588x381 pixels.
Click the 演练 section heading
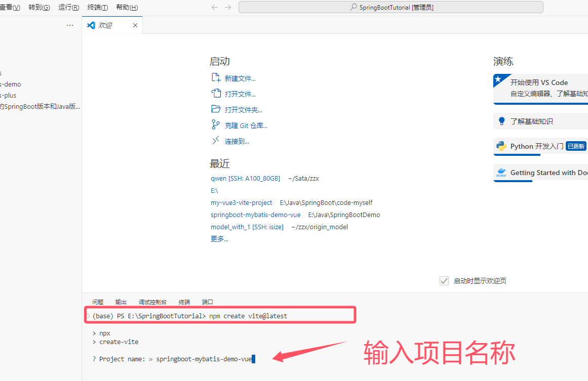(503, 61)
